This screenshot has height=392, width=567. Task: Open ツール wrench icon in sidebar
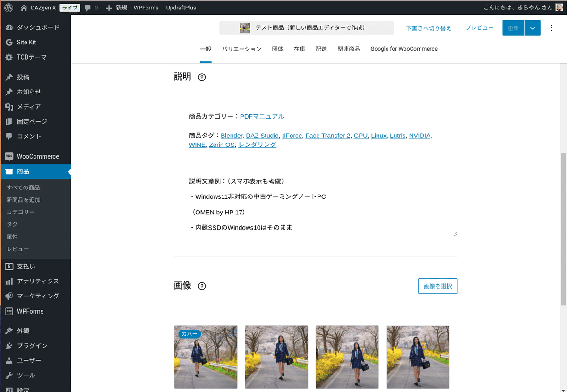click(9, 375)
